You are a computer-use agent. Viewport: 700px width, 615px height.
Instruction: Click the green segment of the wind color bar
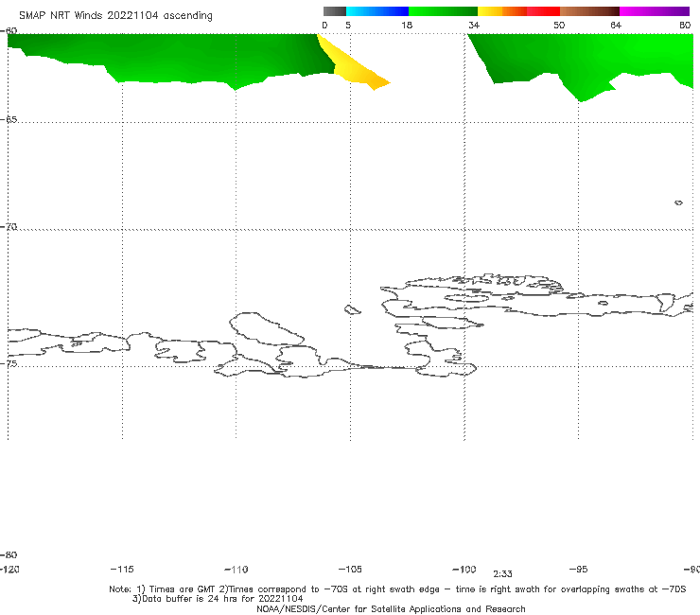(x=443, y=11)
